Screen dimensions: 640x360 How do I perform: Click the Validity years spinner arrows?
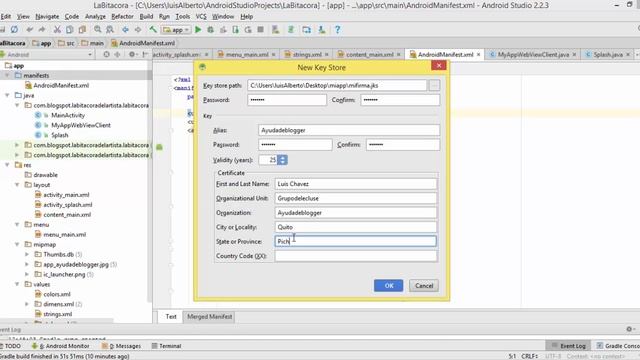(x=282, y=160)
